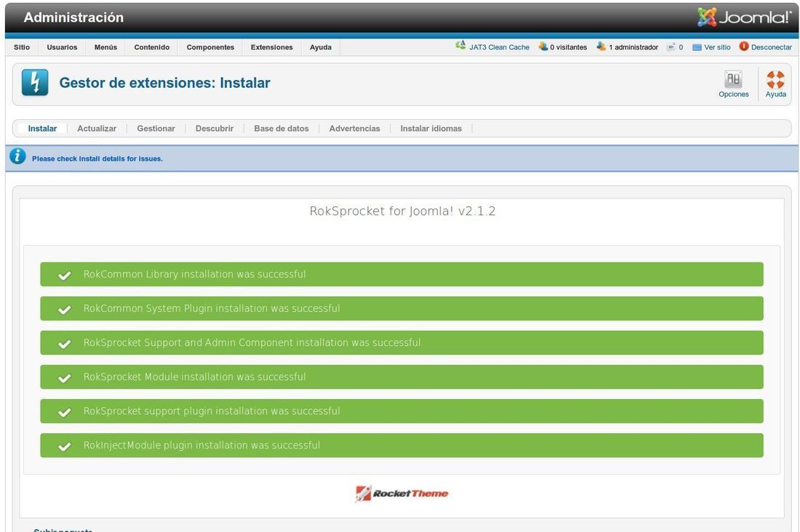Switch to the Instalar idiomas tab
Viewport: 800px width, 532px height.
tap(431, 129)
